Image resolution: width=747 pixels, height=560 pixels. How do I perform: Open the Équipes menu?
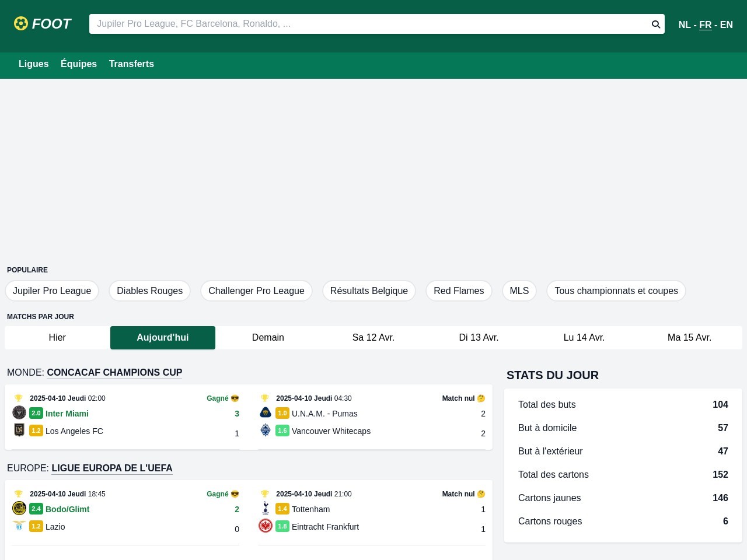click(79, 64)
